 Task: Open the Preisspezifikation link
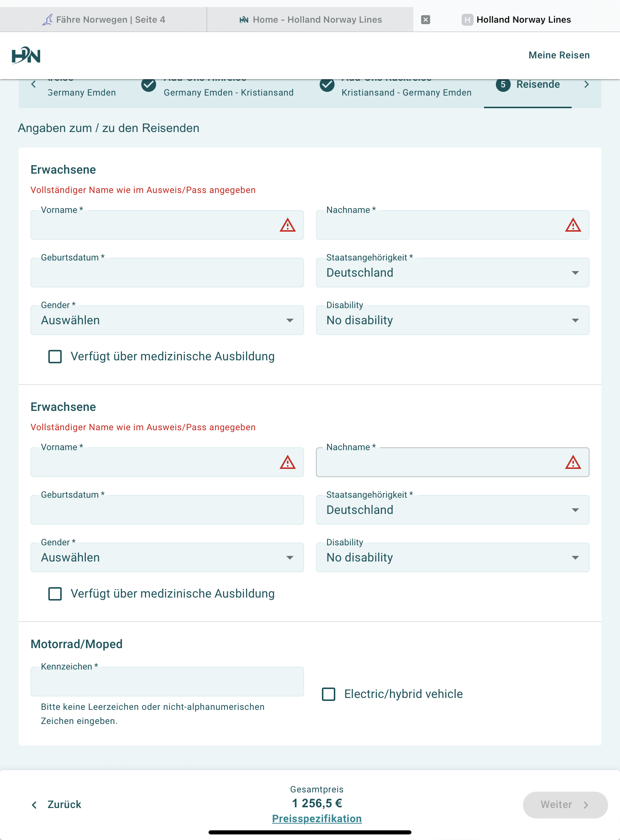[317, 818]
